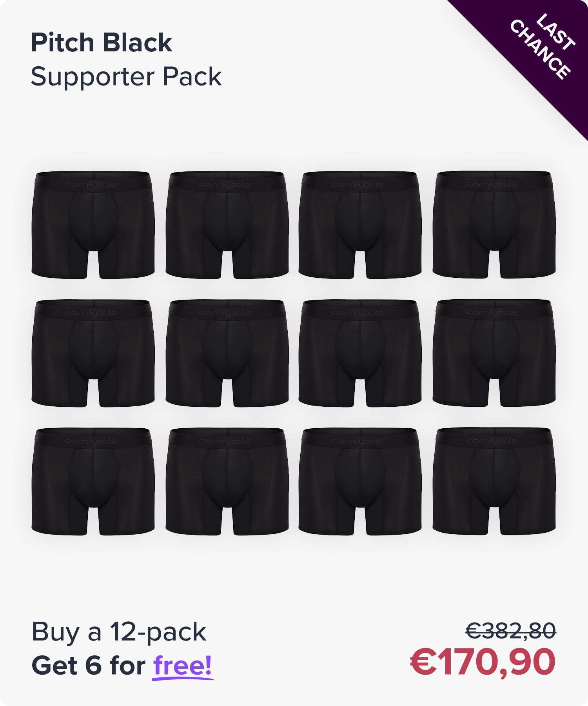Select the first boxer in the middle row

coord(93,353)
